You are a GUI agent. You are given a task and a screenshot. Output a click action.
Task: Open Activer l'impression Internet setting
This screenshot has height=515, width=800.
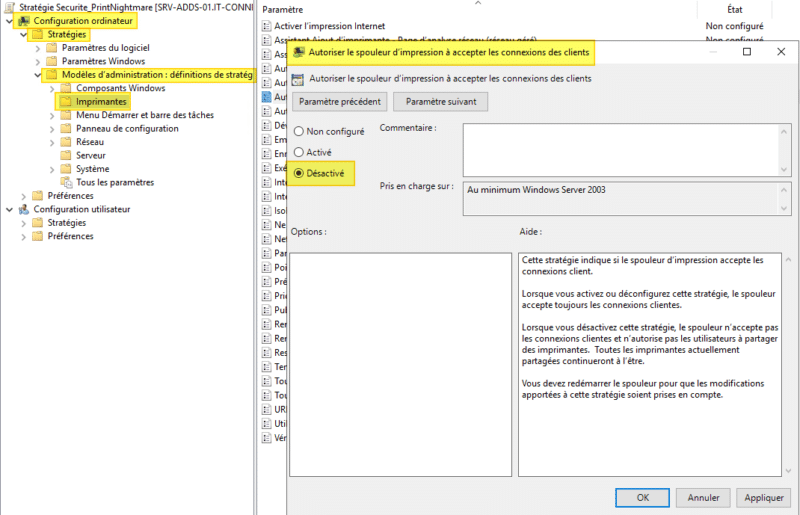click(330, 26)
